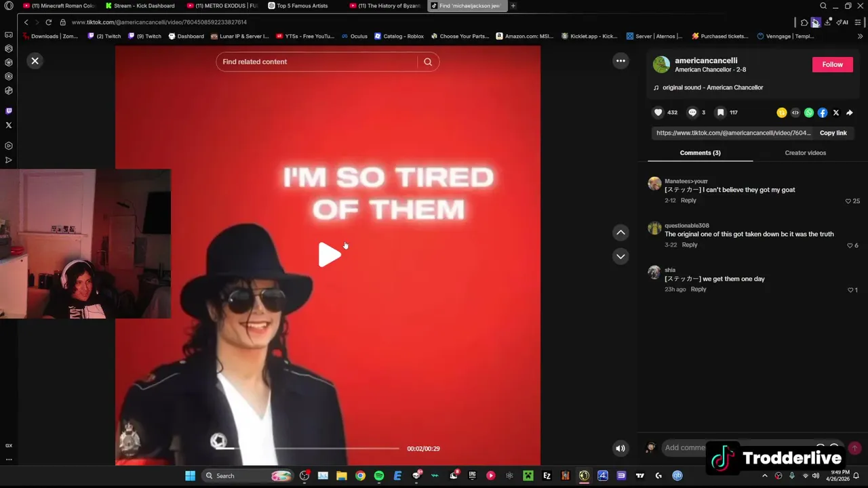The height and width of the screenshot is (488, 868).
Task: Open X icon in Opera sidebar
Action: 9,125
